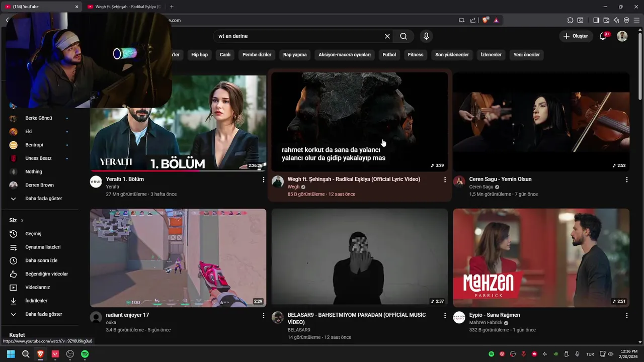
Task: Play the Yeraltı 1. BÖLÜM thumbnail
Action: point(178,123)
